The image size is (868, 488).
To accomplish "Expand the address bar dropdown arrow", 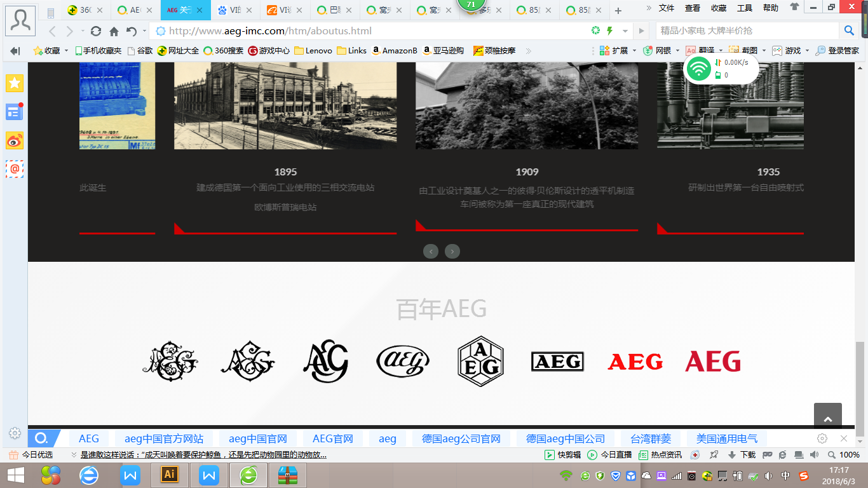I will [625, 31].
